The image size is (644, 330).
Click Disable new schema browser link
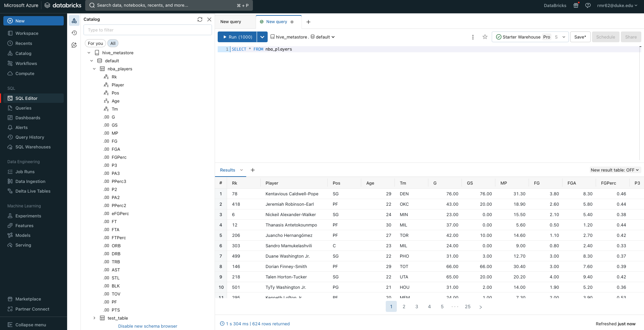pos(148,326)
